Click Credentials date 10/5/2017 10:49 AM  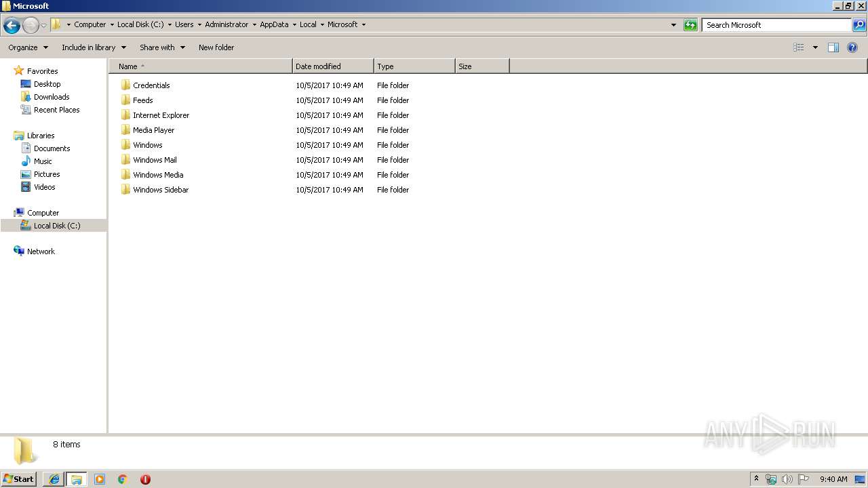(330, 85)
